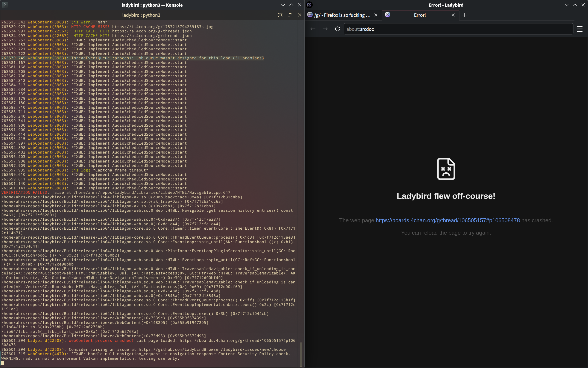The width and height of the screenshot is (588, 368).
Task: Minimize the Konsole window
Action: pos(283,5)
